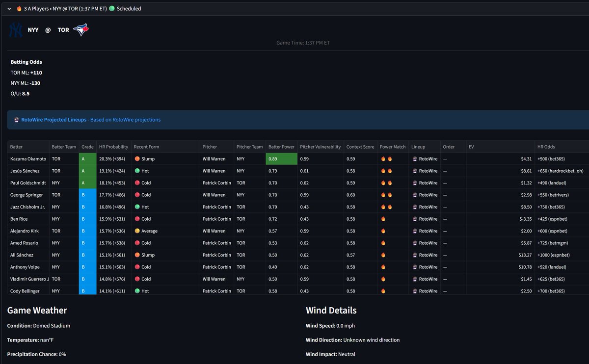Click Jesús Sánchez's Hot form indicator dot
The height and width of the screenshot is (364, 589).
pos(137,171)
